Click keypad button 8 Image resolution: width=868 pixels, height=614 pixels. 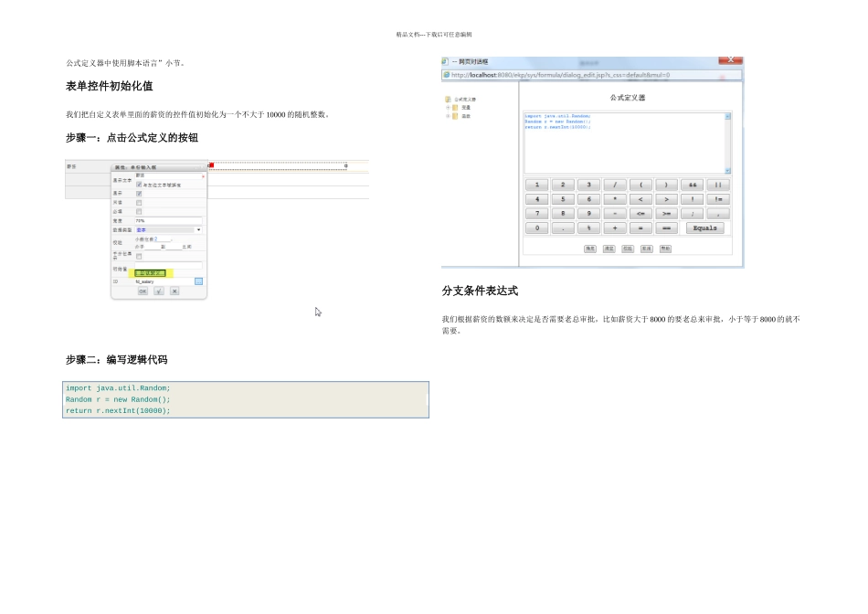563,214
